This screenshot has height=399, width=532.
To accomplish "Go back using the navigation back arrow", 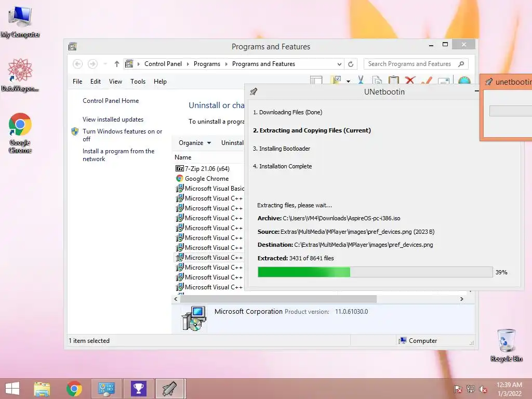I will point(77,64).
